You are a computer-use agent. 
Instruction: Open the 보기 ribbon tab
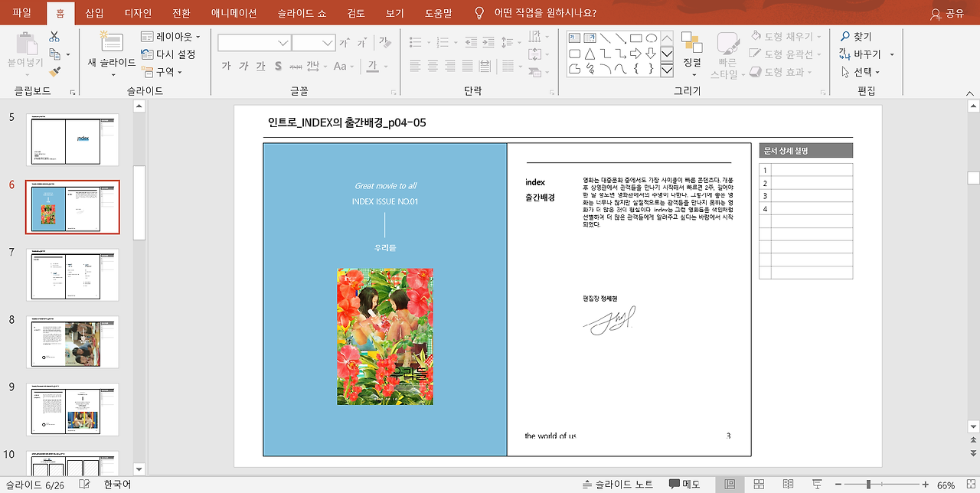(394, 12)
